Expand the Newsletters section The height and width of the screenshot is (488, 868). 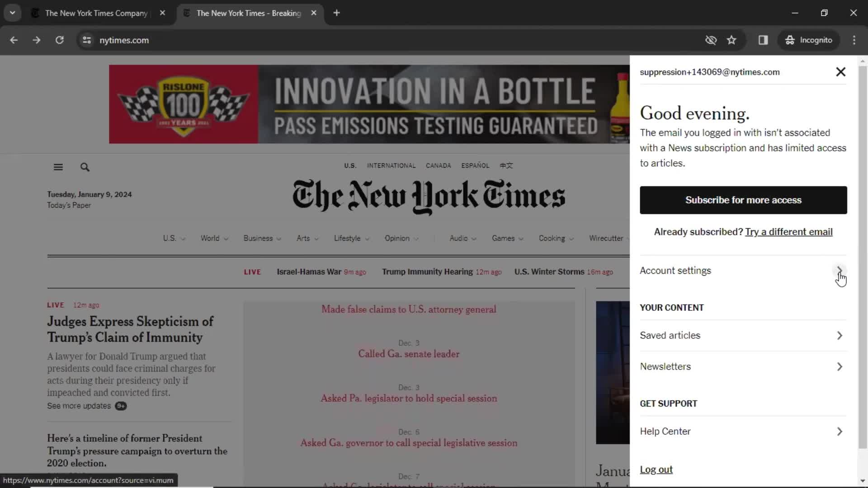click(840, 366)
